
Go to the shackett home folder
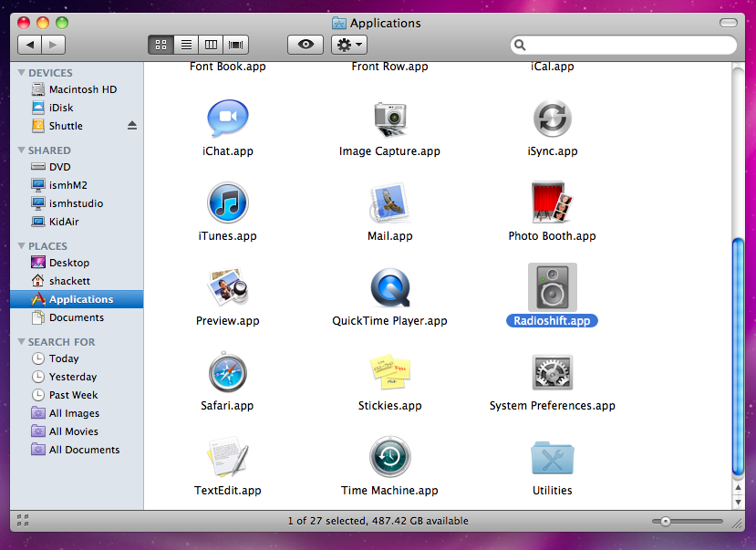pyautogui.click(x=77, y=281)
